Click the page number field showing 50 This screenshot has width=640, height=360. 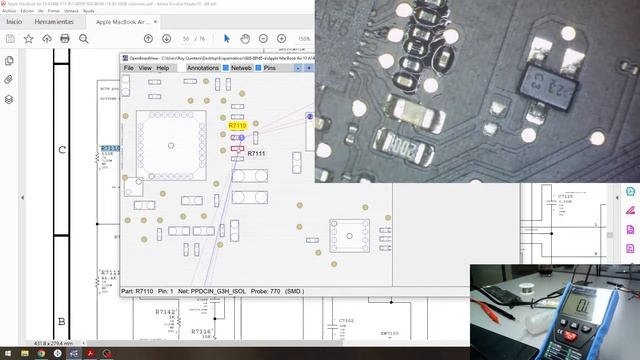pyautogui.click(x=186, y=39)
